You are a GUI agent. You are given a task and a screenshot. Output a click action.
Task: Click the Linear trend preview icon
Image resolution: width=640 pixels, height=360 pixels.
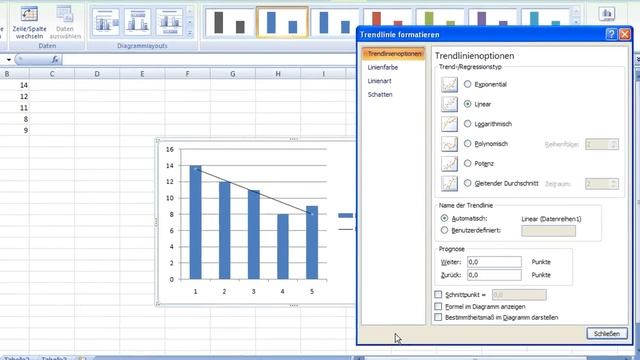[x=449, y=104]
